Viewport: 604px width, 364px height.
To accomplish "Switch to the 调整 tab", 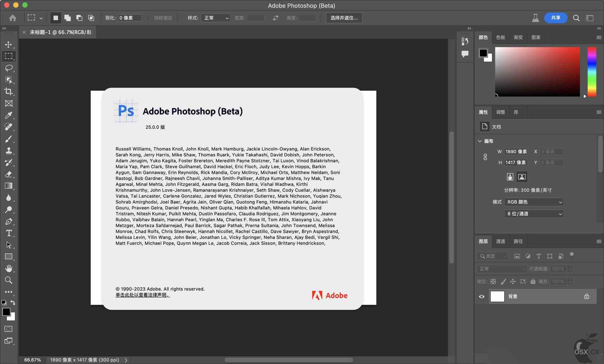I will 500,112.
